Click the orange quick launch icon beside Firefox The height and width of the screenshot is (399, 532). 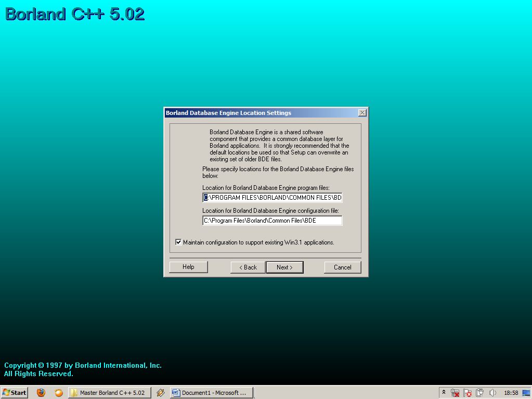tap(59, 393)
